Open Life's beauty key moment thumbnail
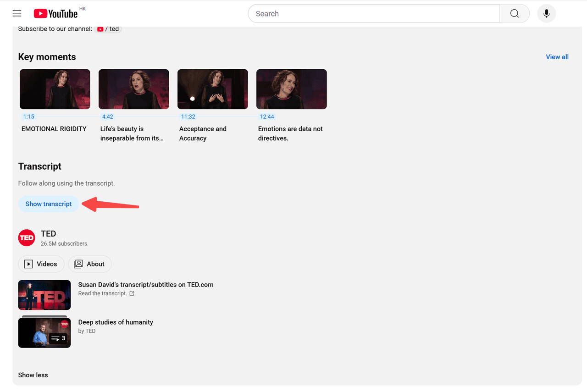The width and height of the screenshot is (587, 392). pos(134,89)
